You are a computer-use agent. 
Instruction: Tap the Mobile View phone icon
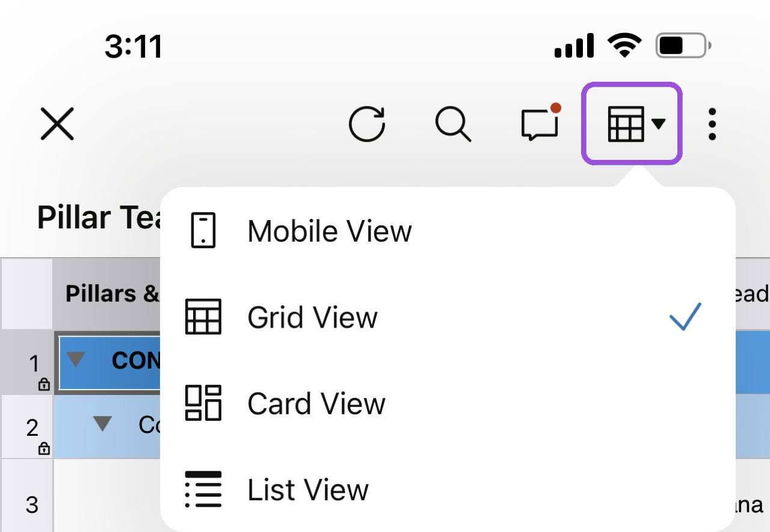tap(203, 230)
